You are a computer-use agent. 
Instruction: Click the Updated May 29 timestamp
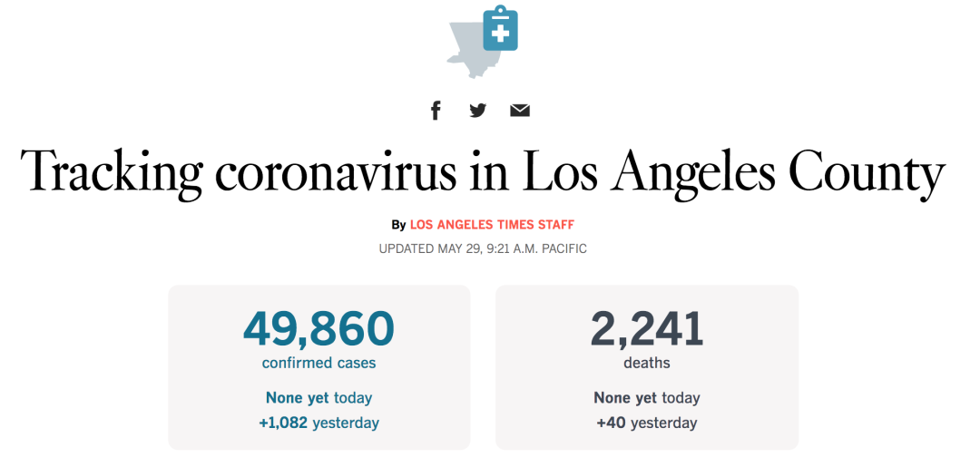click(483, 249)
